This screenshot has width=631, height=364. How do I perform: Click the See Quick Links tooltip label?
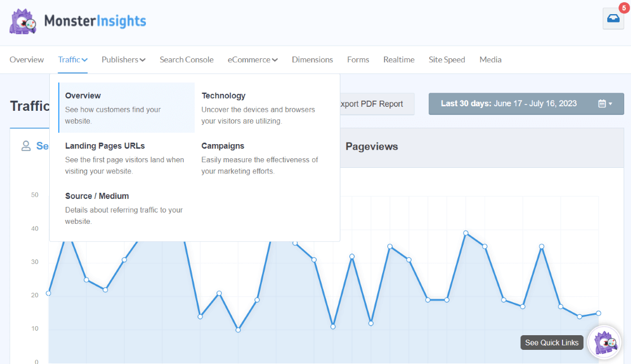[552, 343]
